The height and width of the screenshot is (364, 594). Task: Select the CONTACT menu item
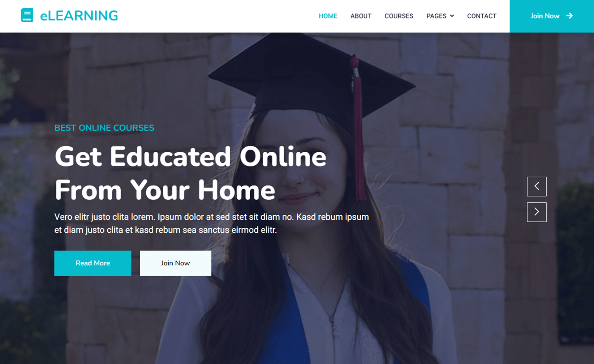pyautogui.click(x=482, y=16)
